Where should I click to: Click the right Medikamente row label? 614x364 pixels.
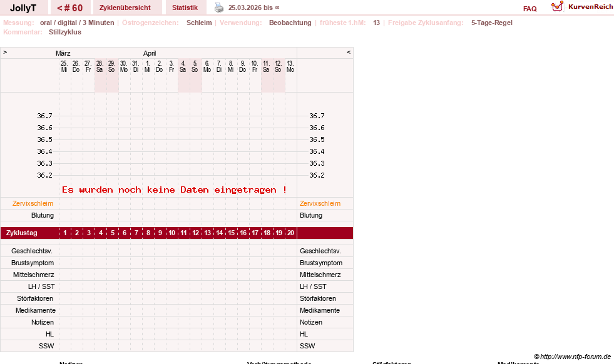(320, 310)
